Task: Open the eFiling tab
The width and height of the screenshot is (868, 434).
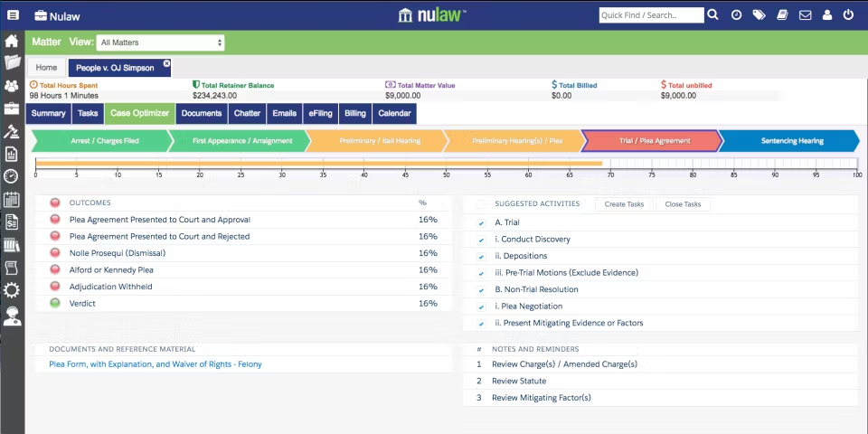Action: (320, 114)
